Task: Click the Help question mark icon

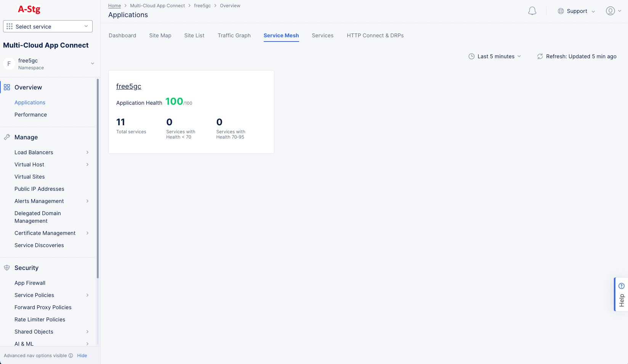Action: pos(622,286)
